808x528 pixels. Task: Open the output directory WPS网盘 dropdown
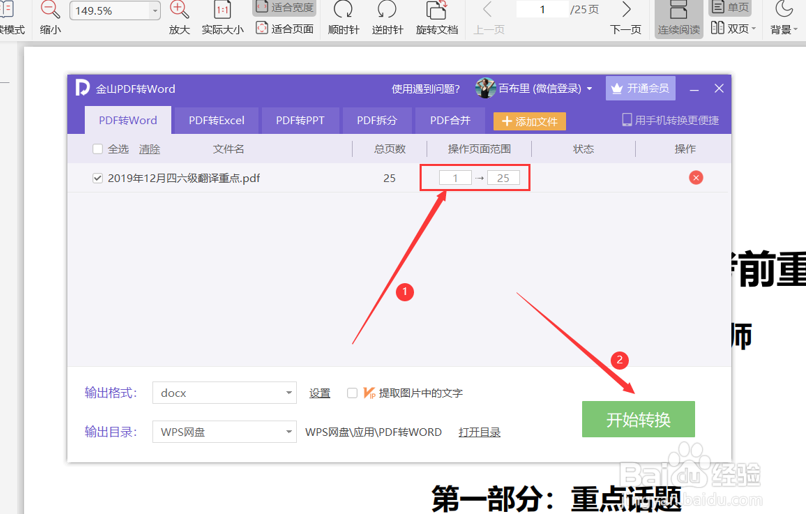pos(224,432)
